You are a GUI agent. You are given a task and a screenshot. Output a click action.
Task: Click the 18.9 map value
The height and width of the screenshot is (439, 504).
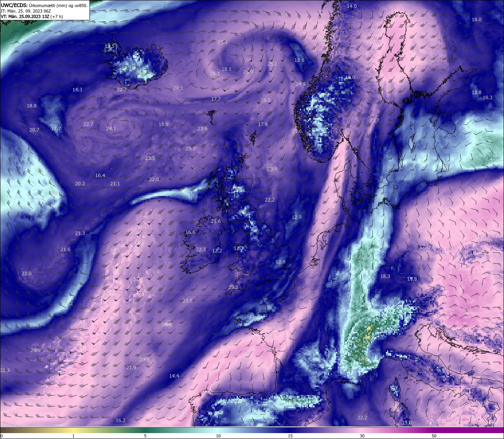pyautogui.click(x=163, y=124)
